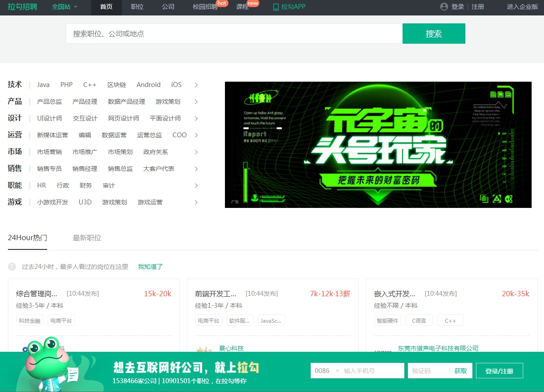Click the 景心科技 company logo

204,349
